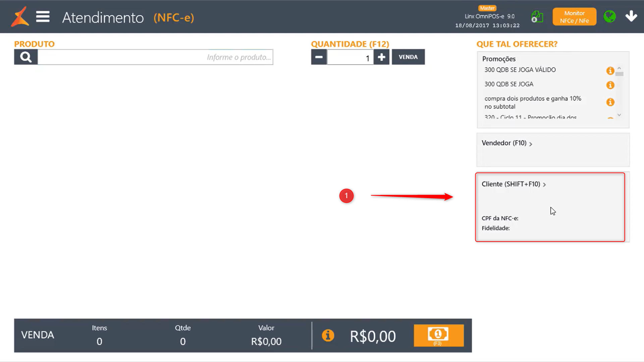Click the VENDA button
Screen dimensions: 644x362
tap(408, 57)
